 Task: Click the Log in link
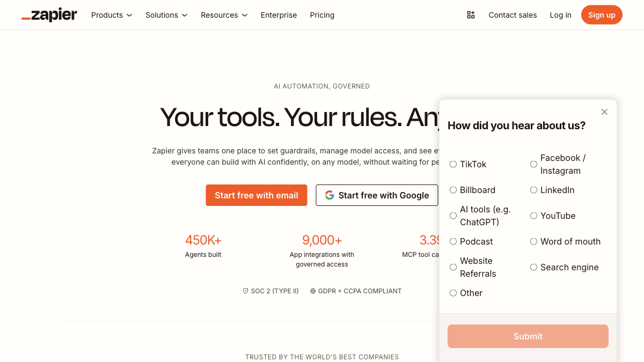coord(560,14)
